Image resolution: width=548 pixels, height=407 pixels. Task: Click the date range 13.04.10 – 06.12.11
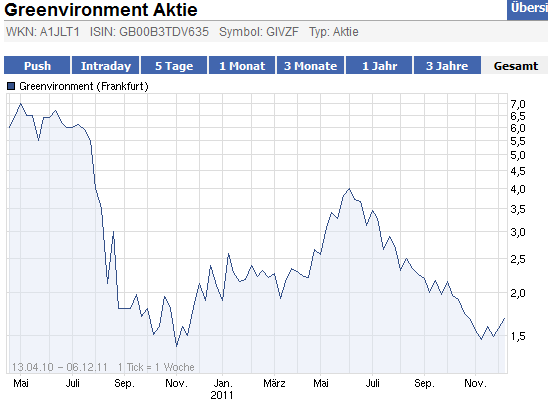[x=59, y=367]
